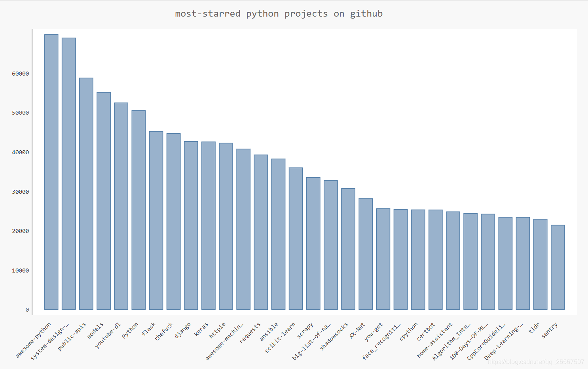The image size is (588, 369).
Task: Select the certbot bar
Action: click(436, 260)
